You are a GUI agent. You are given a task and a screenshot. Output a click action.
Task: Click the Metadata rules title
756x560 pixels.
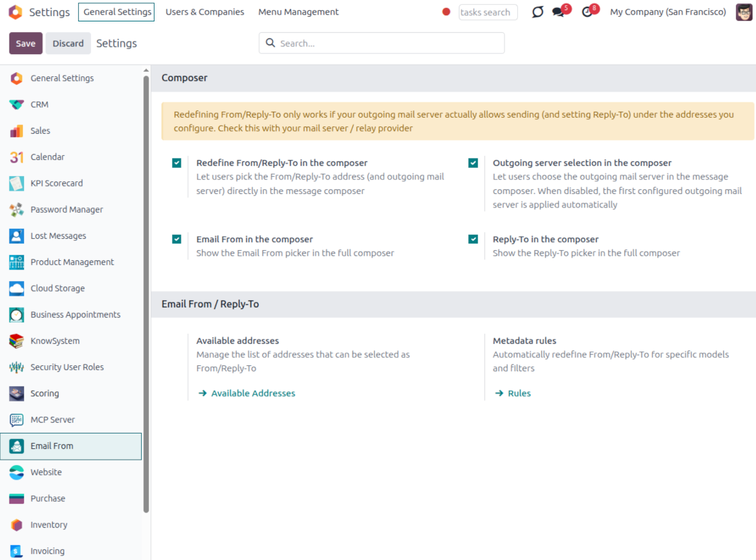[525, 341]
